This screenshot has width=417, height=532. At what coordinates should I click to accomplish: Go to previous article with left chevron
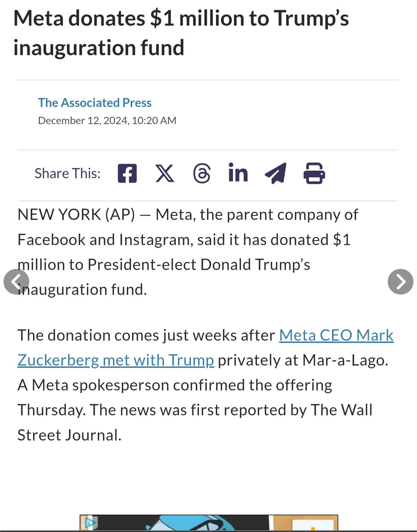coord(16,281)
